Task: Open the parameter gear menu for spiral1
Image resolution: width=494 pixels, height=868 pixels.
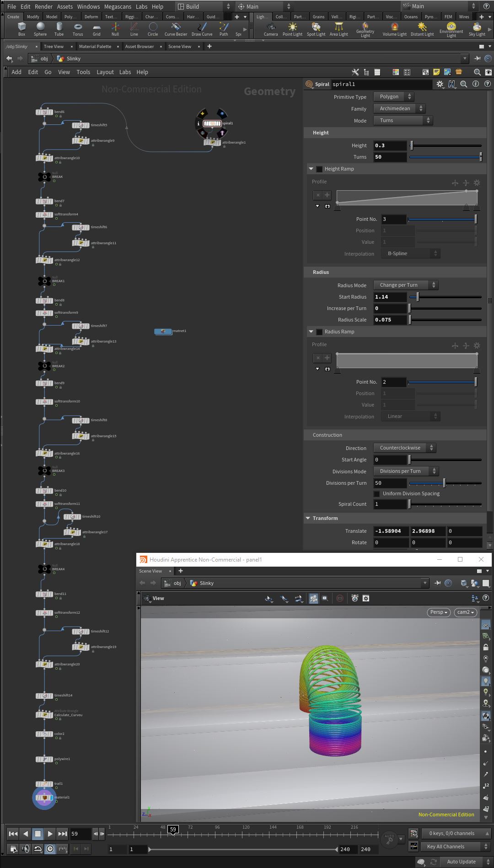Action: coord(440,84)
